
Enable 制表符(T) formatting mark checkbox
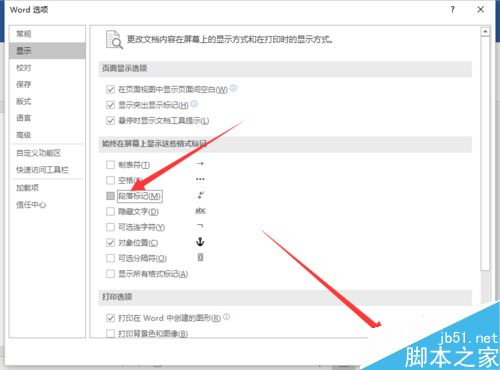point(110,165)
